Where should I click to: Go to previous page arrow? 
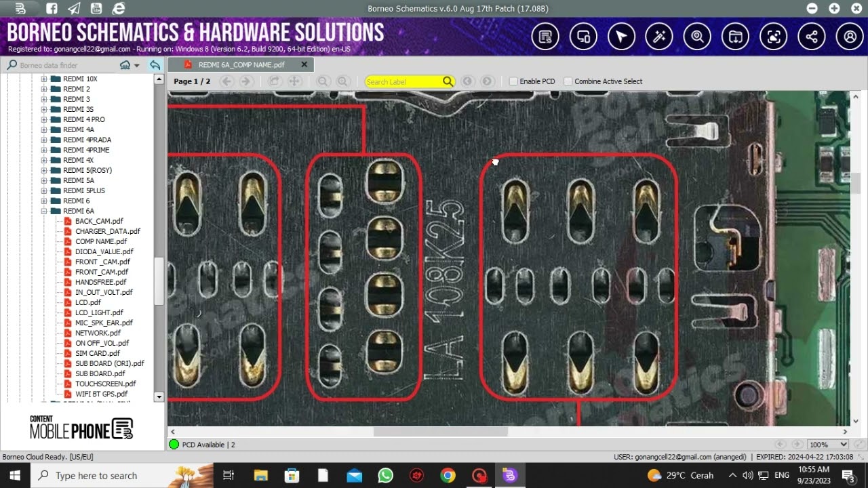click(226, 81)
